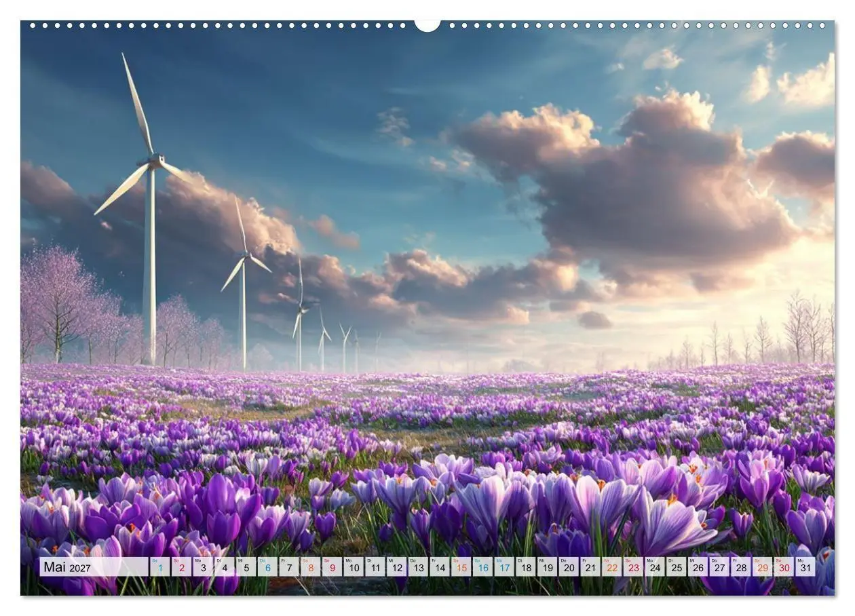Select day 10 in the calendar strip

tap(354, 566)
